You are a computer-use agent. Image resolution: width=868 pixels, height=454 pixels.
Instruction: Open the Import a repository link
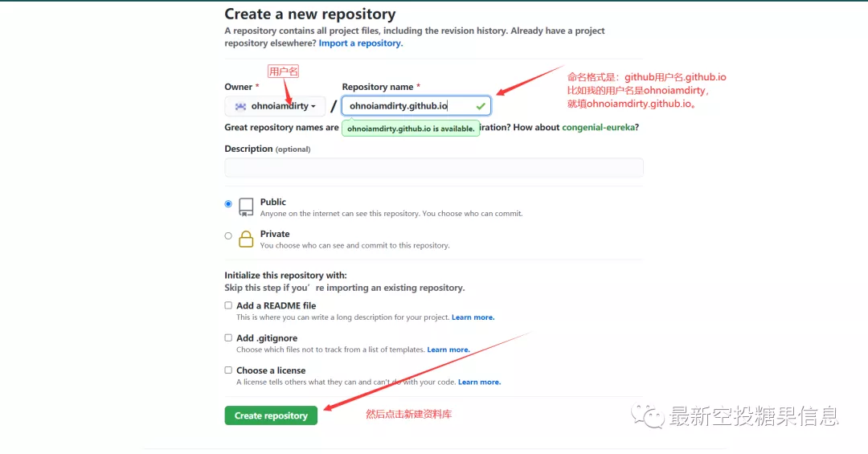click(x=360, y=43)
